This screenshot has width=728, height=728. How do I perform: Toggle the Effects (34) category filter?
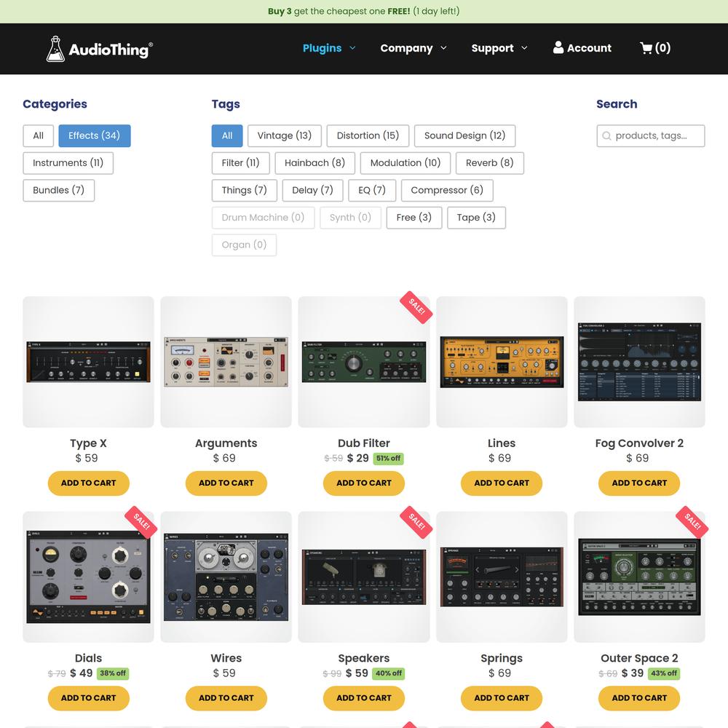click(94, 135)
